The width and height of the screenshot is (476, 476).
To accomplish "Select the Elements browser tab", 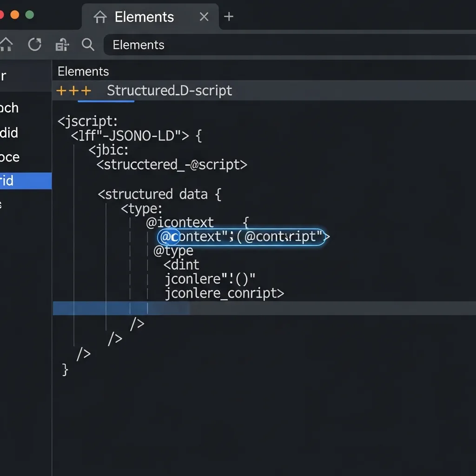I will [x=144, y=17].
